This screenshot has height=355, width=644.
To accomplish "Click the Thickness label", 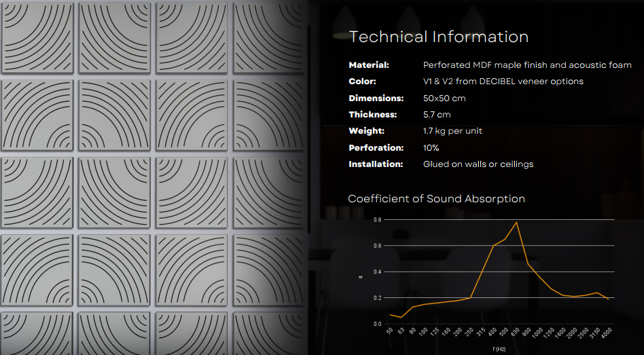I will tap(372, 115).
